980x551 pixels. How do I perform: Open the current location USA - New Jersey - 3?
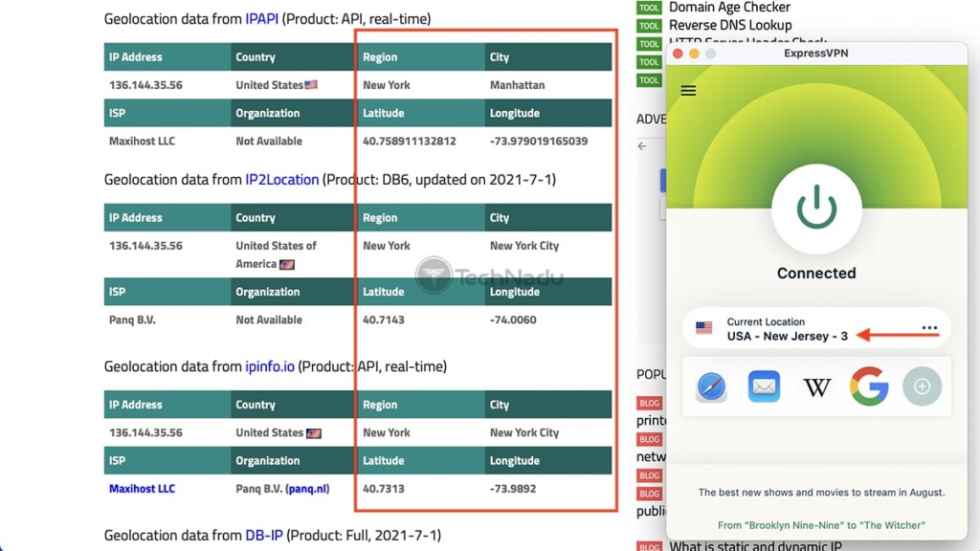pyautogui.click(x=816, y=329)
